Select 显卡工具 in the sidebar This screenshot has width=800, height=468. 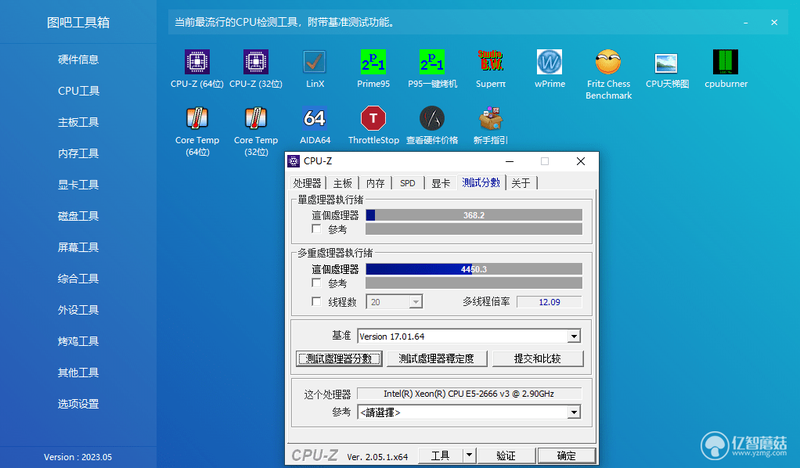tap(78, 185)
